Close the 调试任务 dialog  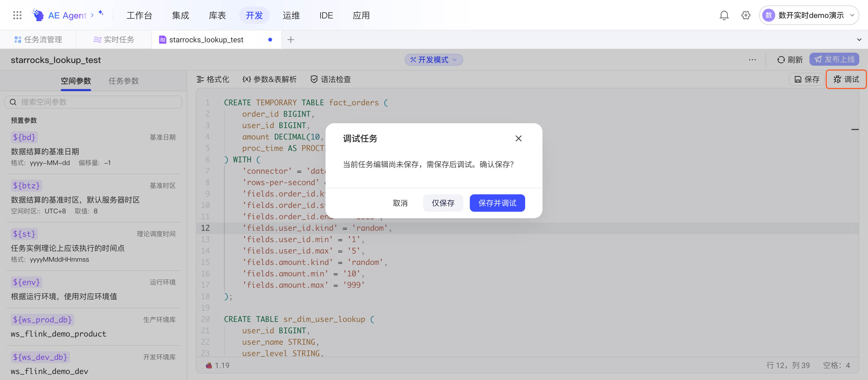pyautogui.click(x=518, y=139)
